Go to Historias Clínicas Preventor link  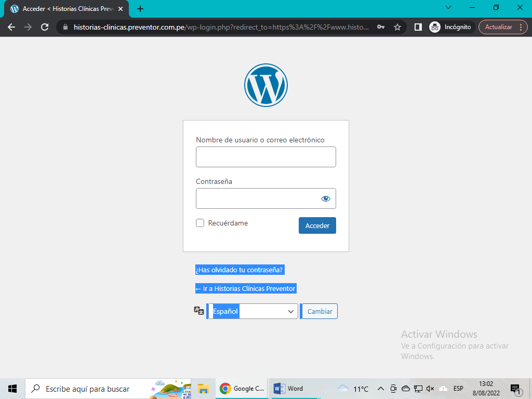point(246,289)
